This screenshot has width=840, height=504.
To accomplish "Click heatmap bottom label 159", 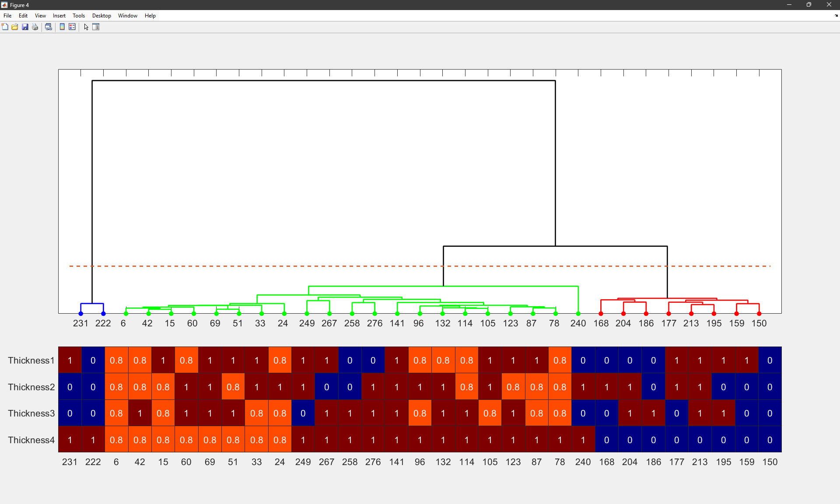I will pyautogui.click(x=747, y=462).
